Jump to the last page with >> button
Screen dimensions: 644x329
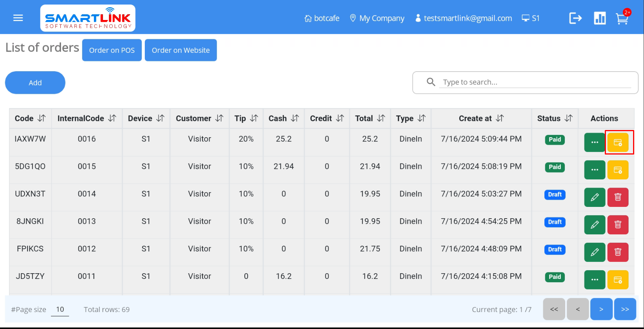point(625,309)
